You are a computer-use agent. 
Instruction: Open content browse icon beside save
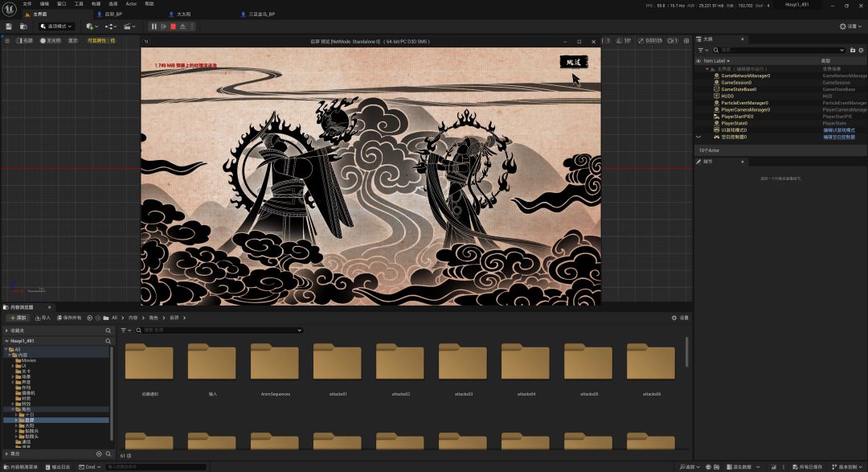pos(23,26)
